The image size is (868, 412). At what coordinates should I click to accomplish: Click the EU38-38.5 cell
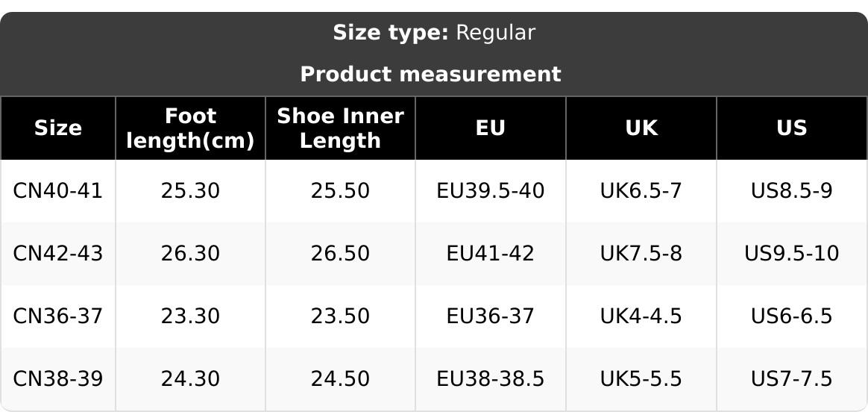tap(491, 379)
